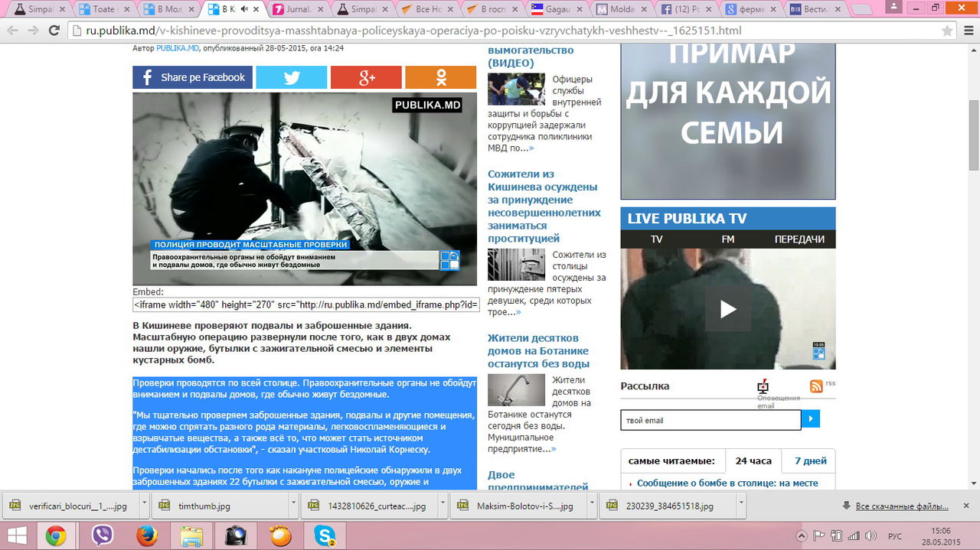The width and height of the screenshot is (980, 550).
Task: Switch to the (12) Facebook browser tab
Action: [685, 9]
